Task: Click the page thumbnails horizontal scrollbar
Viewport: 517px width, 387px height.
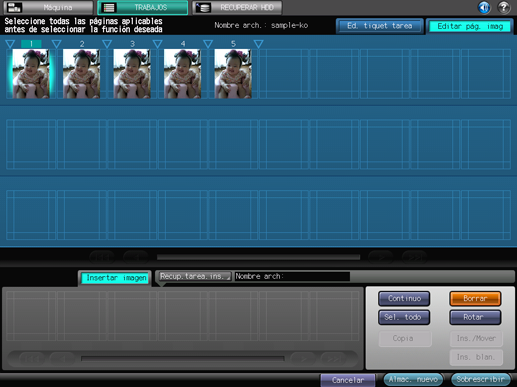Action: point(258,257)
